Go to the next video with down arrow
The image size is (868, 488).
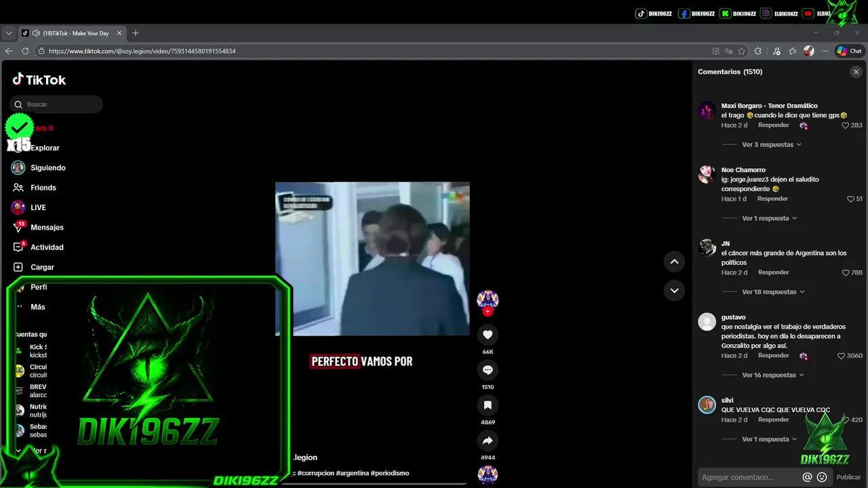click(x=674, y=290)
